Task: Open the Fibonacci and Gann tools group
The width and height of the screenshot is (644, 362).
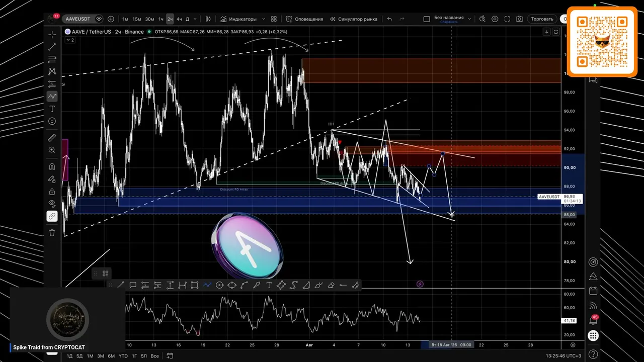Action: [x=52, y=59]
